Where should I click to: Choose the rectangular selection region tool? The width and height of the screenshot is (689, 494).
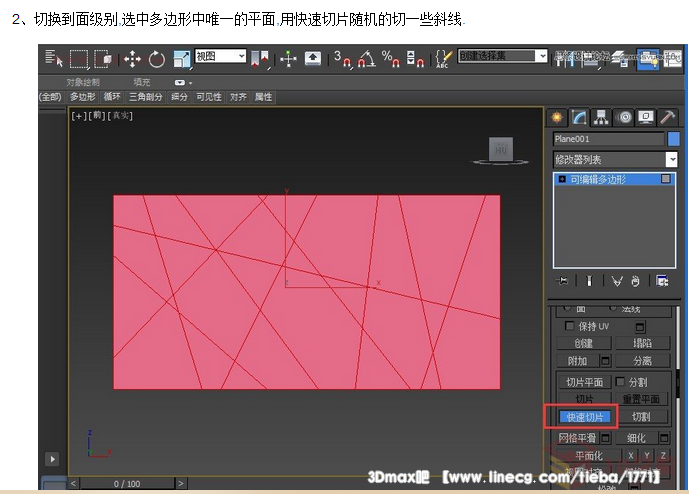[79, 58]
